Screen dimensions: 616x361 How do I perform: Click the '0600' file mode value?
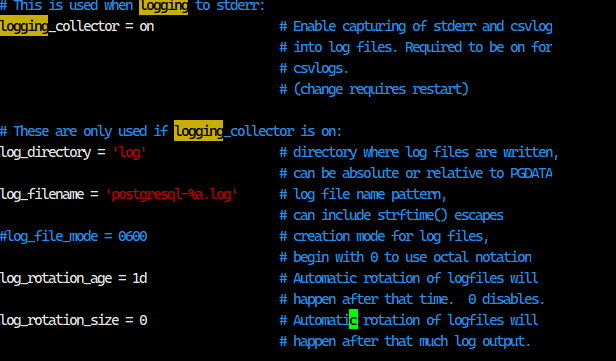(132, 236)
